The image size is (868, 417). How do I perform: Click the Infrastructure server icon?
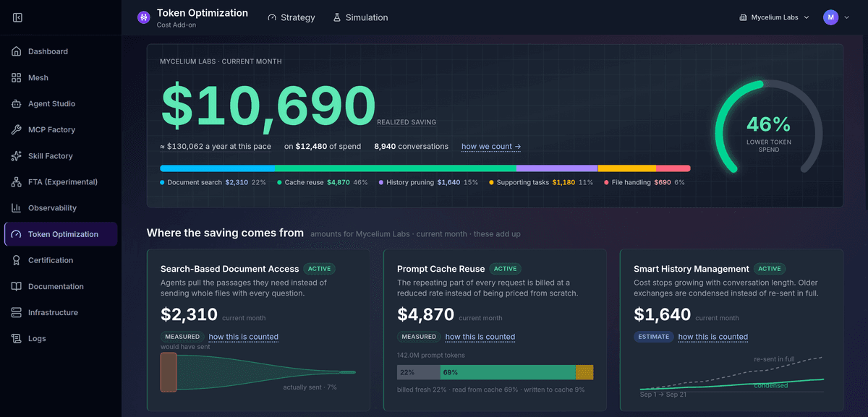coord(17,312)
